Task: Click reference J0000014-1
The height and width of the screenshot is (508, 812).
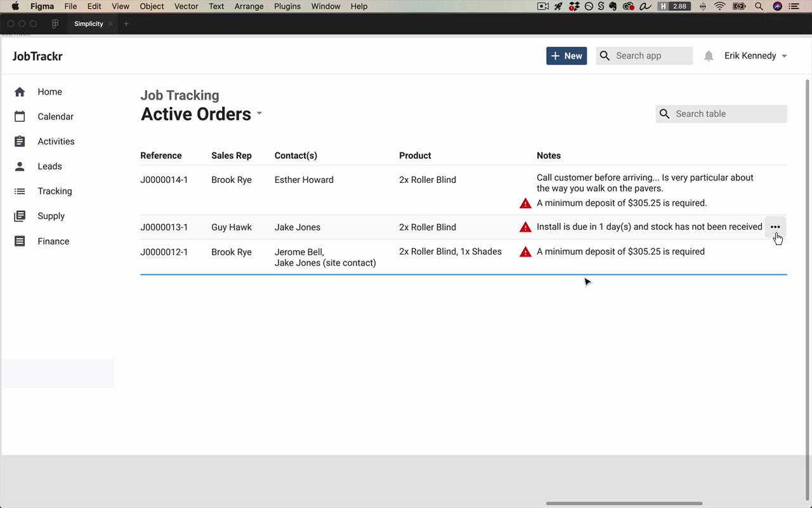Action: (x=164, y=180)
